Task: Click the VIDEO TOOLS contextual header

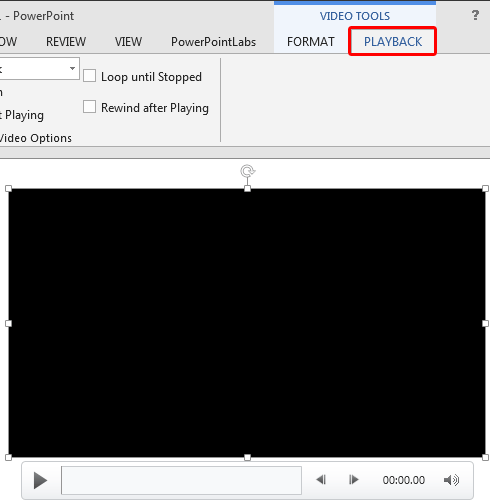Action: pyautogui.click(x=355, y=16)
